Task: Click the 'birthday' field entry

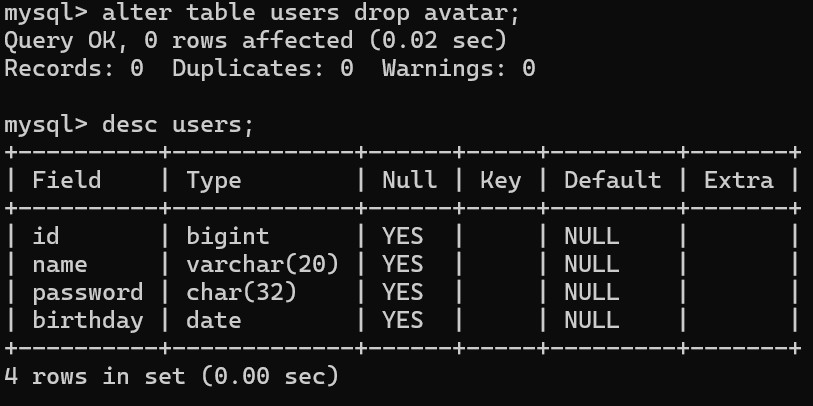Action: click(x=88, y=320)
